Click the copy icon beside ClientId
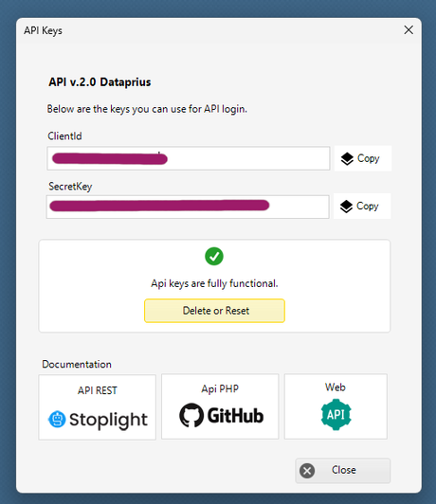This screenshot has height=504, width=436. [347, 158]
